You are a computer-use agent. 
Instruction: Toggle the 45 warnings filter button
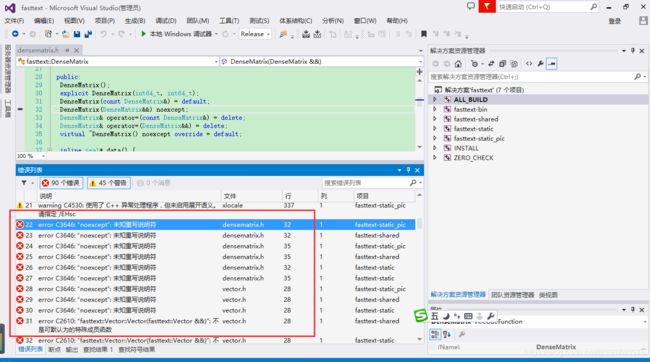[109, 183]
